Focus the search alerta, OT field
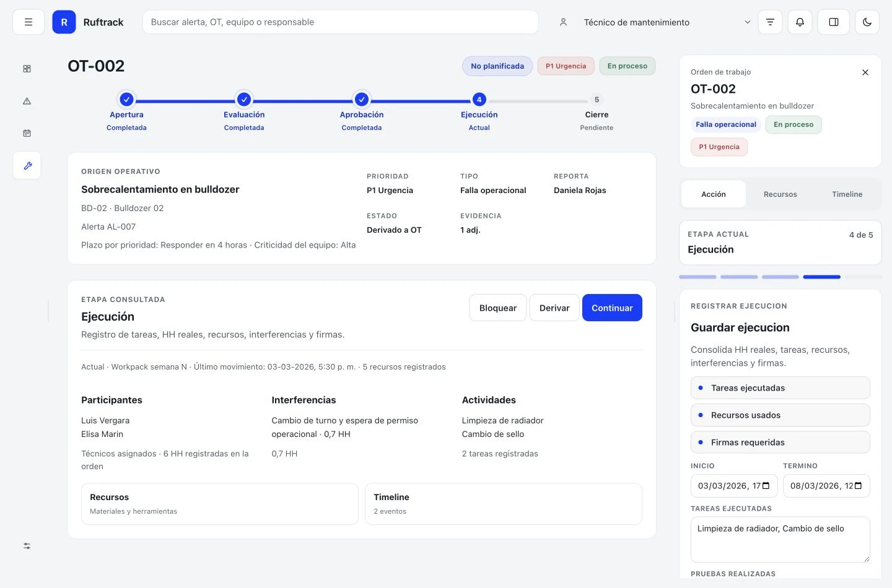Viewport: 892px width, 588px height. (340, 22)
